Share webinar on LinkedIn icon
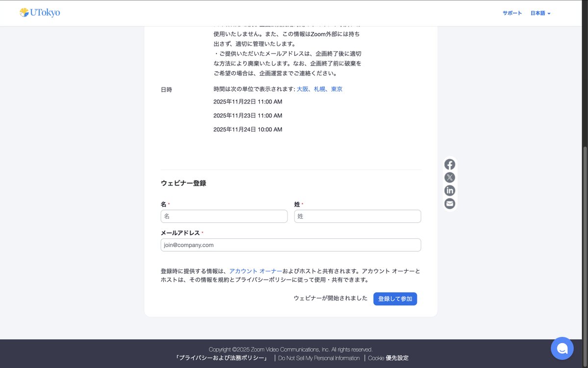 coord(450,190)
